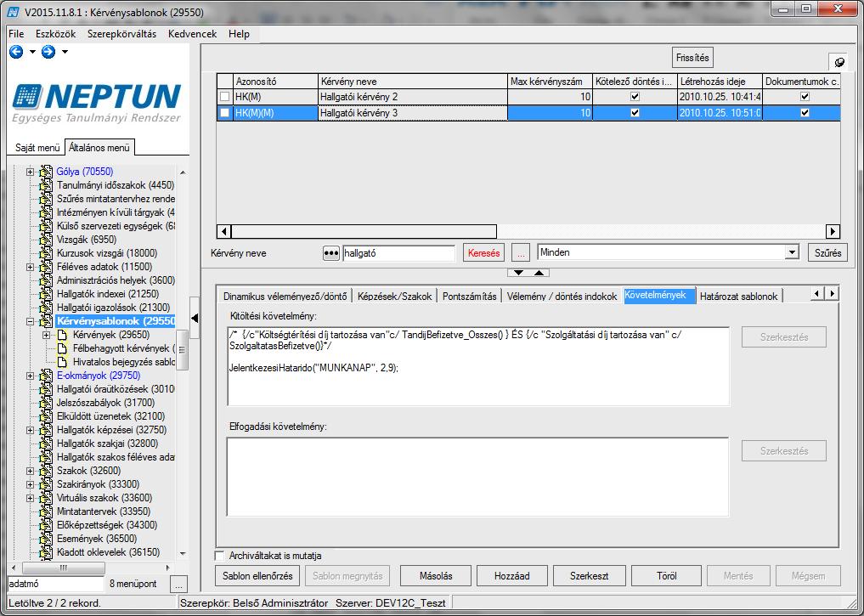
Task: Click the Töröl button
Action: point(666,576)
